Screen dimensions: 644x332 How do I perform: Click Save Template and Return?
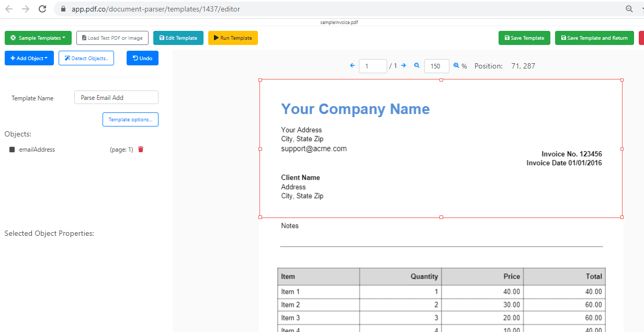(x=594, y=38)
